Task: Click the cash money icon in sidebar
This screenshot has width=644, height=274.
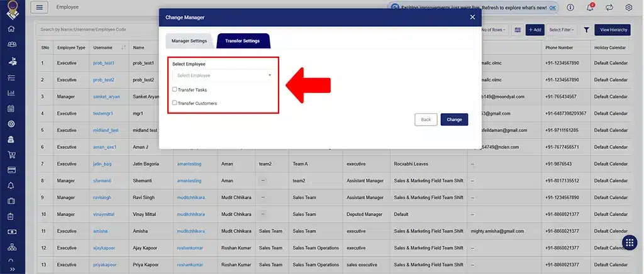Action: click(x=11, y=232)
